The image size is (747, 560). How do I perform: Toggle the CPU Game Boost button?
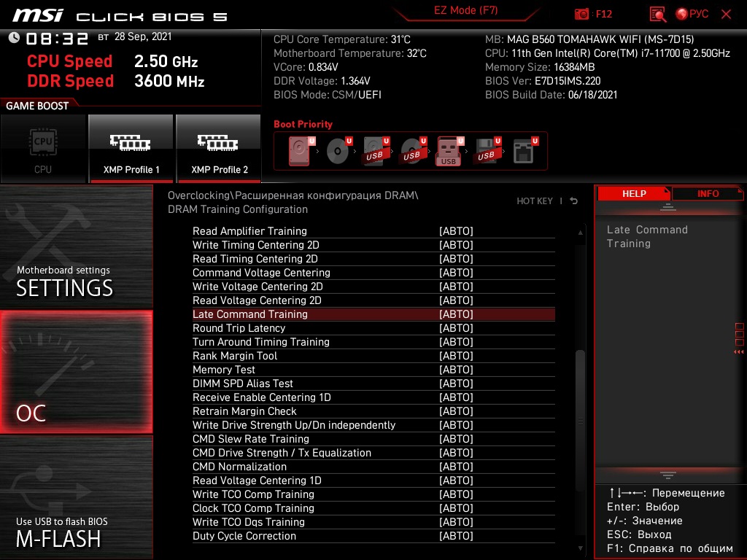pos(43,149)
